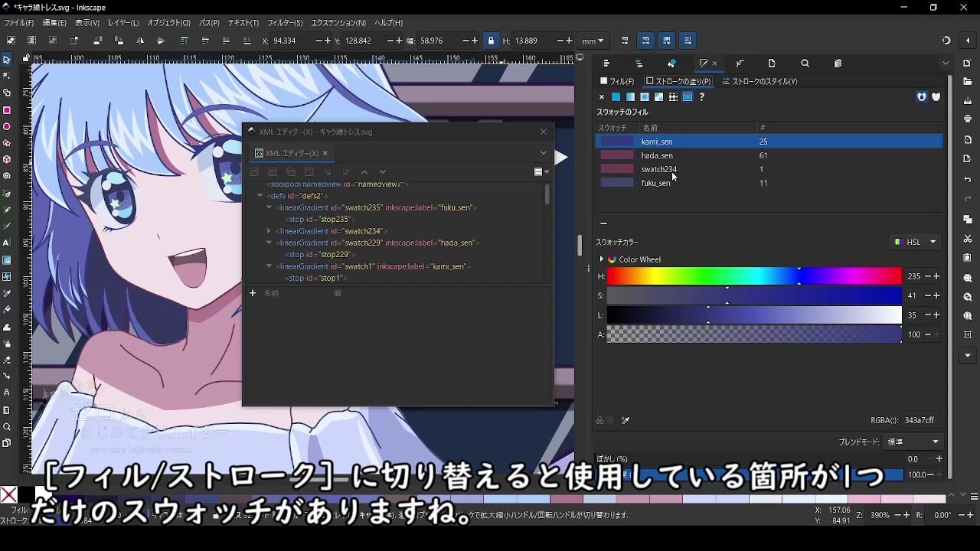Open the mm units dropdown

click(592, 41)
